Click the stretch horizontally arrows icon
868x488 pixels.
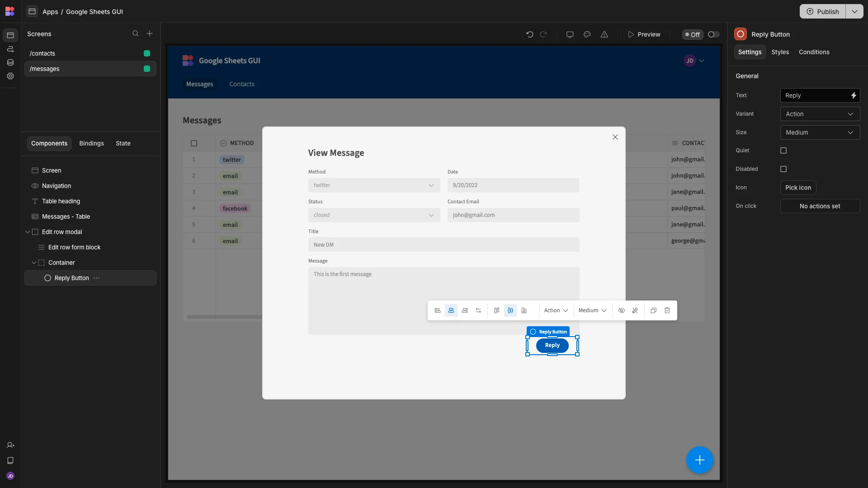pos(478,310)
